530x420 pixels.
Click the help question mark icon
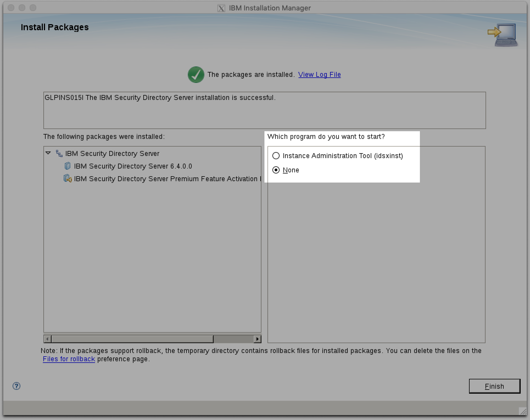(16, 386)
